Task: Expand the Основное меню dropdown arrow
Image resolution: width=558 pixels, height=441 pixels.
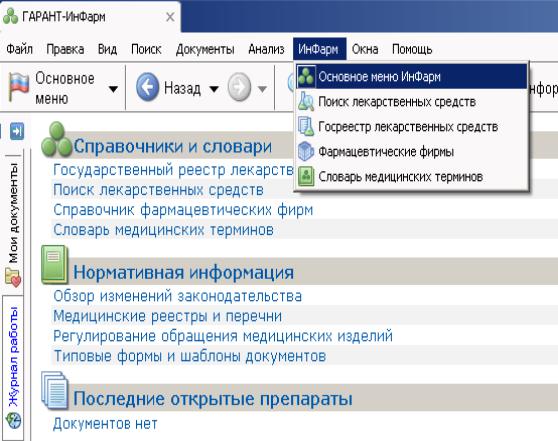Action: coord(113,89)
